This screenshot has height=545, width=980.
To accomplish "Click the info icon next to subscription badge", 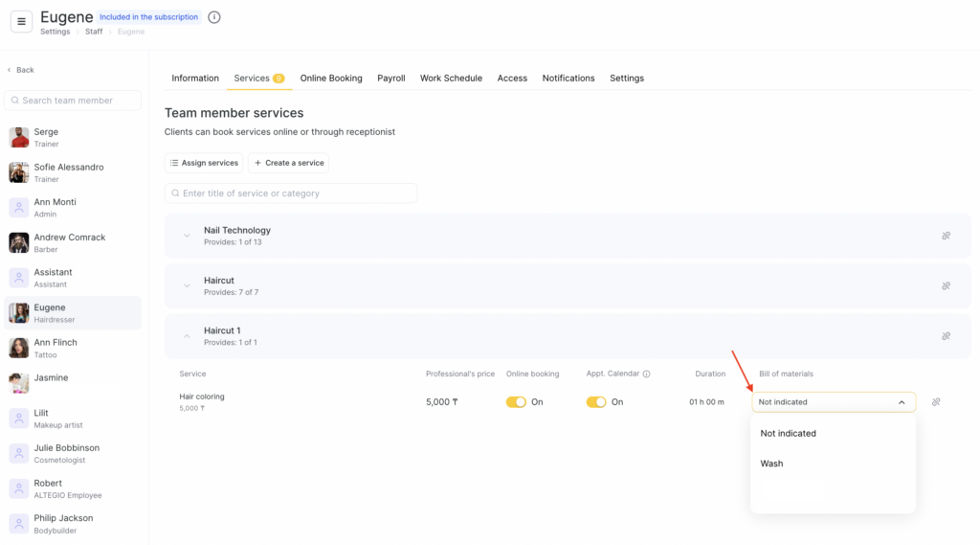I will pyautogui.click(x=214, y=17).
